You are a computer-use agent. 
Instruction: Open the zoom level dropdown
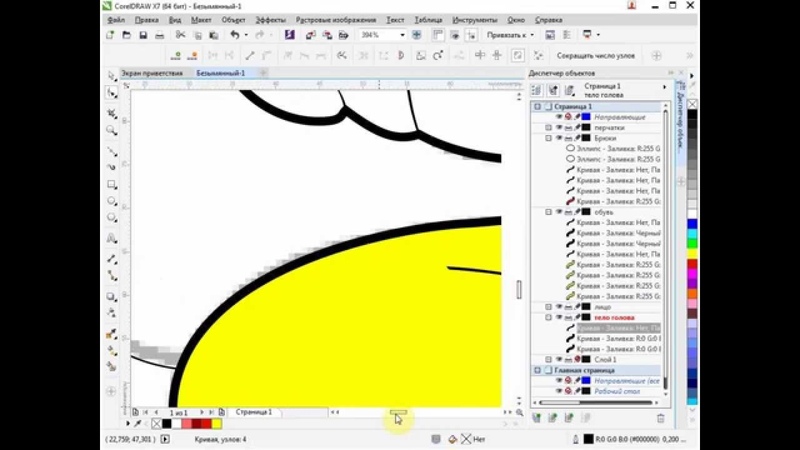click(x=402, y=35)
